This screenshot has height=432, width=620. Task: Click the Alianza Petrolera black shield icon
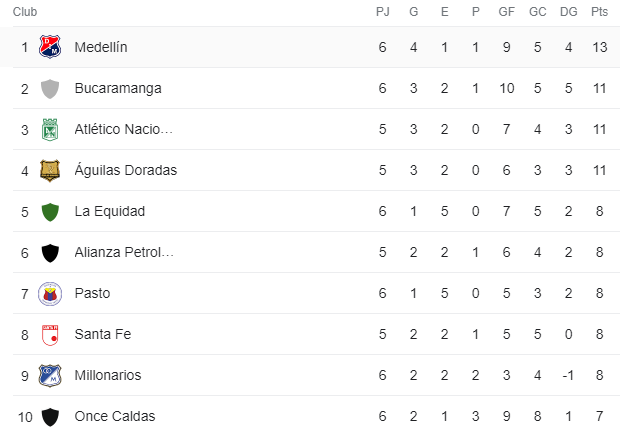click(x=50, y=253)
